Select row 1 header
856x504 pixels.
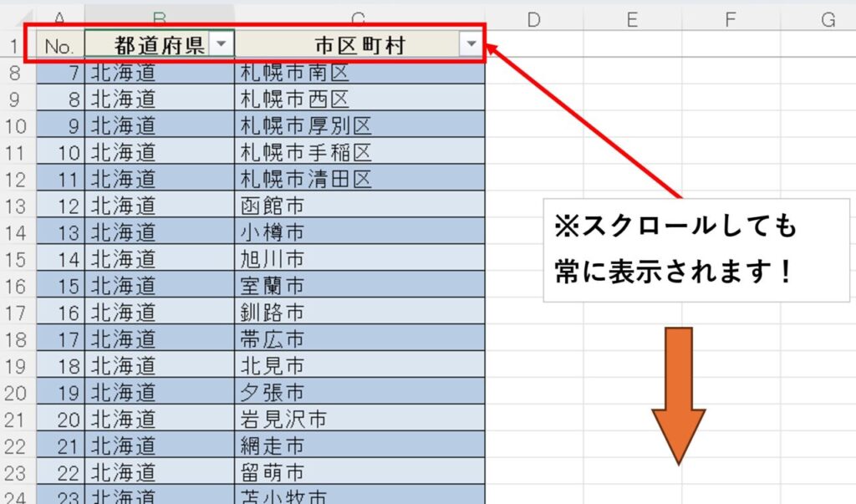click(x=17, y=45)
